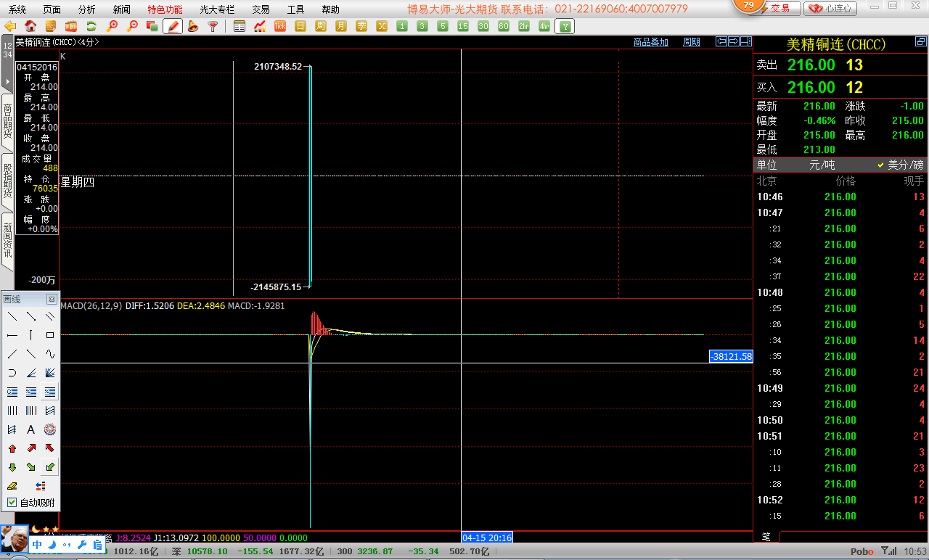Click the red pencil drawing tool icon
The height and width of the screenshot is (560, 929).
(x=173, y=26)
